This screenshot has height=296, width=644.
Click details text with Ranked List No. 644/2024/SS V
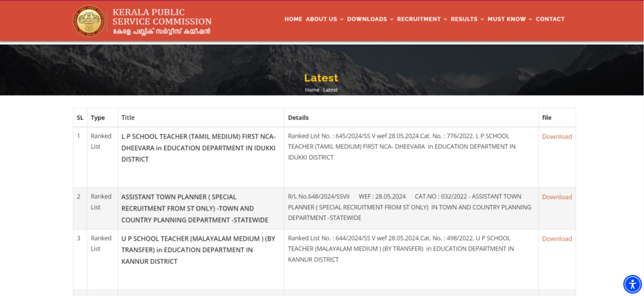pyautogui.click(x=401, y=249)
